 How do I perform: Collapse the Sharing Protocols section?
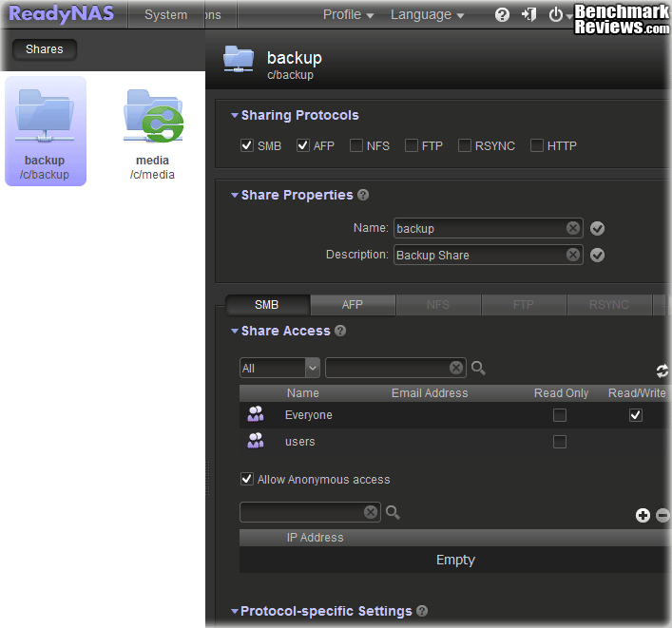click(235, 115)
